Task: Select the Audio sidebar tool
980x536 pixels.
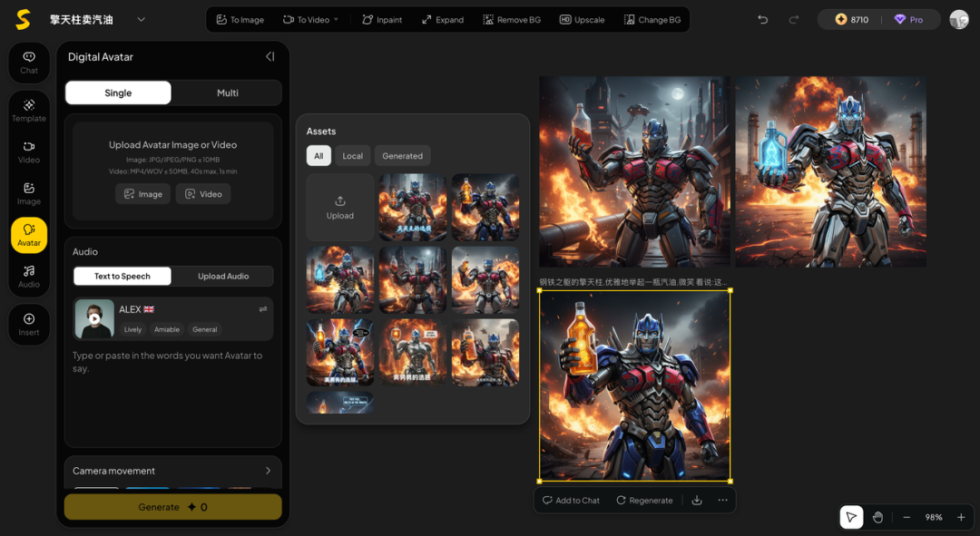Action: (29, 276)
